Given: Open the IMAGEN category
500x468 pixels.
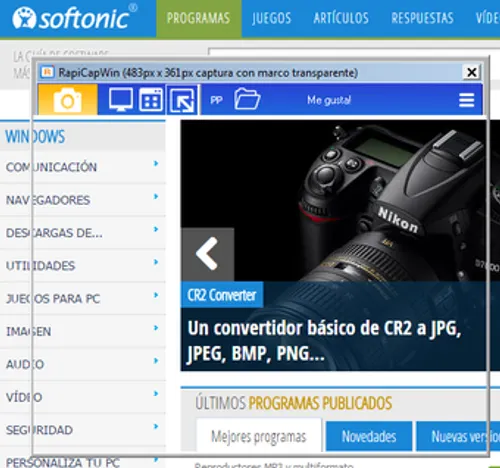Looking at the screenshot, I should click(29, 331).
